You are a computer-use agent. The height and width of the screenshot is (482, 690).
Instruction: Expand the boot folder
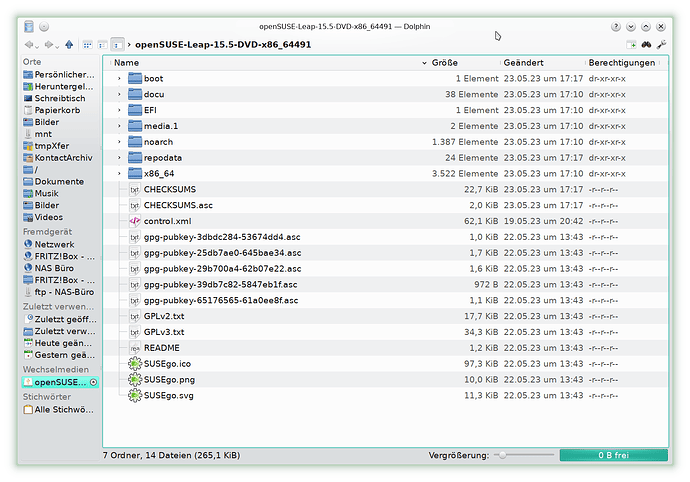(119, 78)
